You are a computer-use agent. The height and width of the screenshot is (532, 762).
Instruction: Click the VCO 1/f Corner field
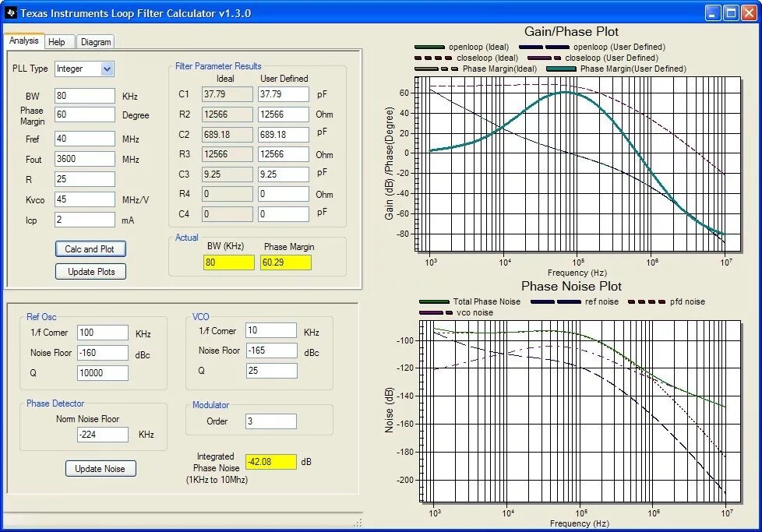point(271,330)
